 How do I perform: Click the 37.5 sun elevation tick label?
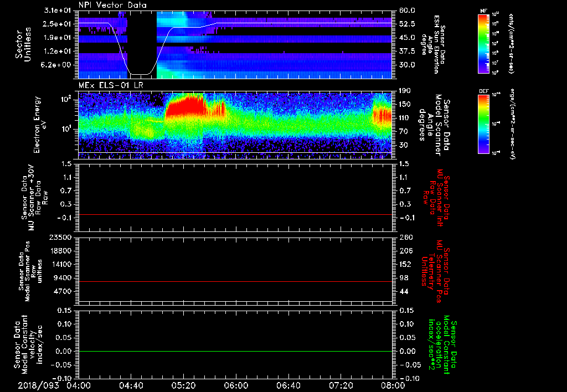tap(407, 51)
